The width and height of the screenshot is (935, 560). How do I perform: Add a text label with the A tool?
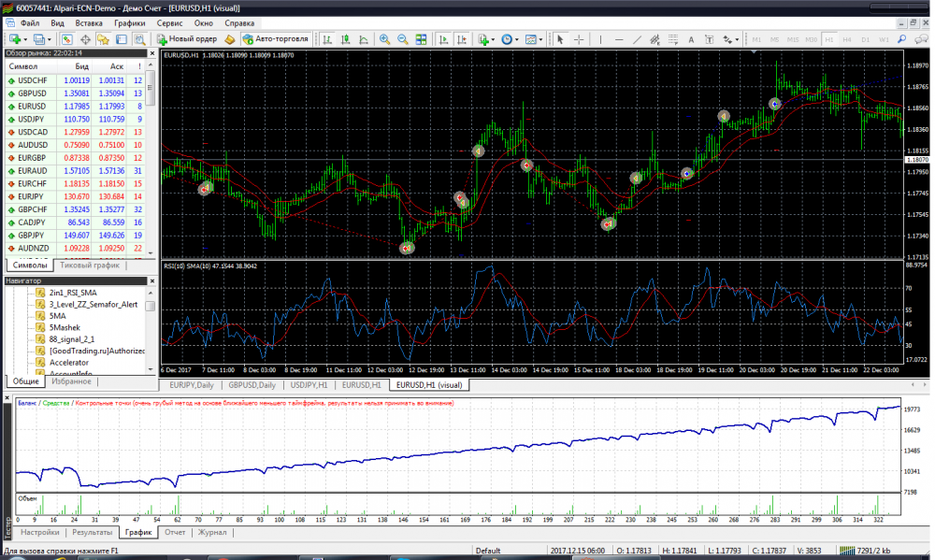pyautogui.click(x=691, y=39)
